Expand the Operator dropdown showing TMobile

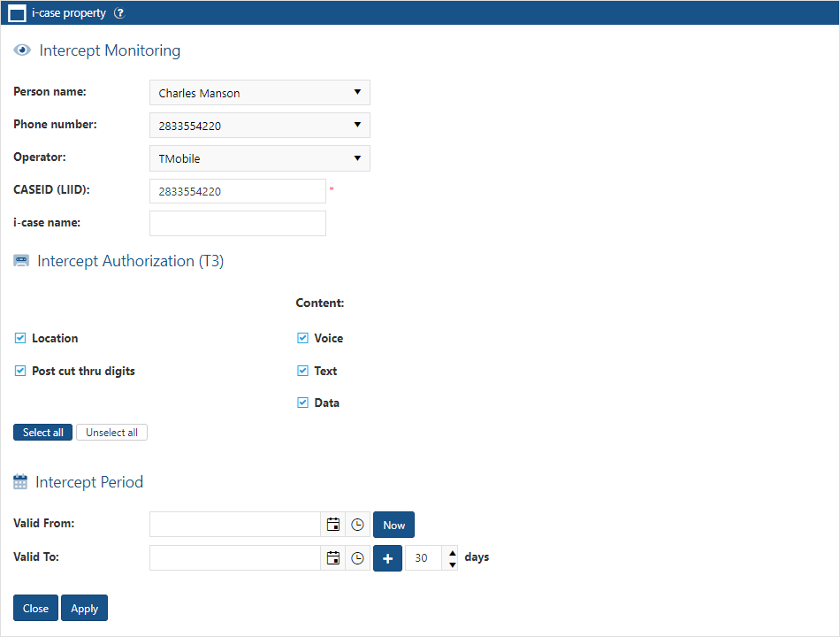click(x=259, y=158)
